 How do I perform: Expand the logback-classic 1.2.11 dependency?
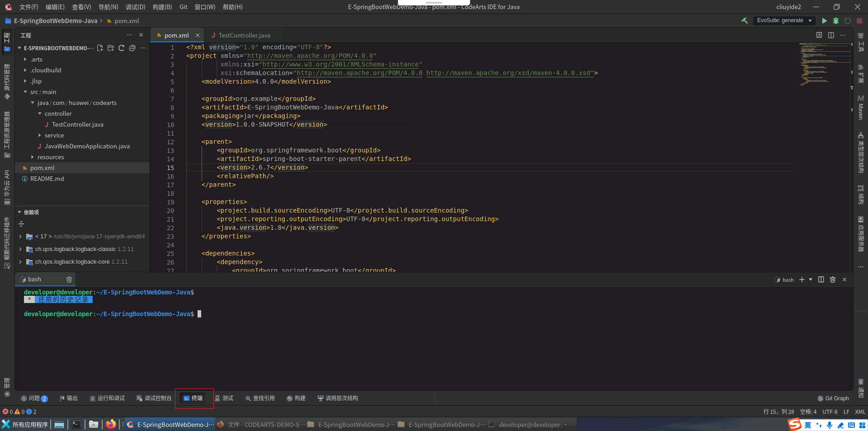click(20, 249)
